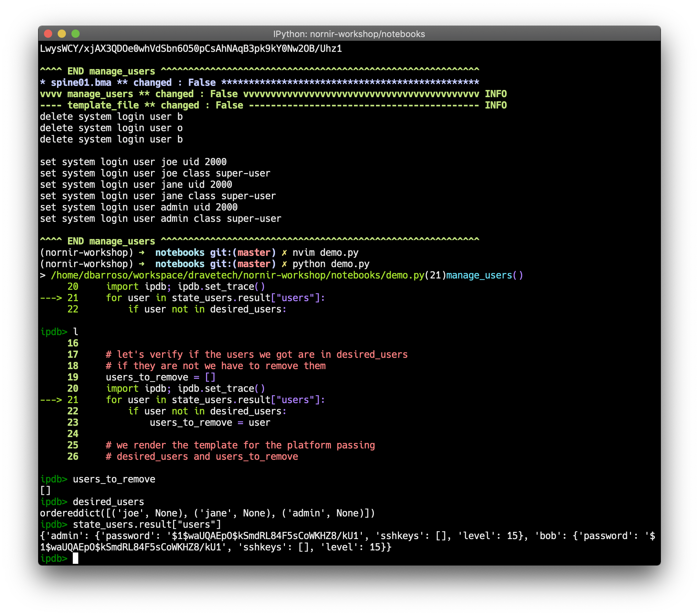This screenshot has height=616, width=699.
Task: Click the text 'spine01.bma ** changed : False'
Action: tap(133, 83)
